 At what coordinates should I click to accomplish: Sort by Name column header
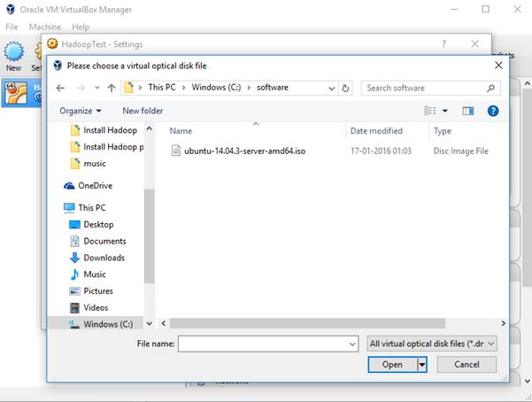(x=181, y=131)
